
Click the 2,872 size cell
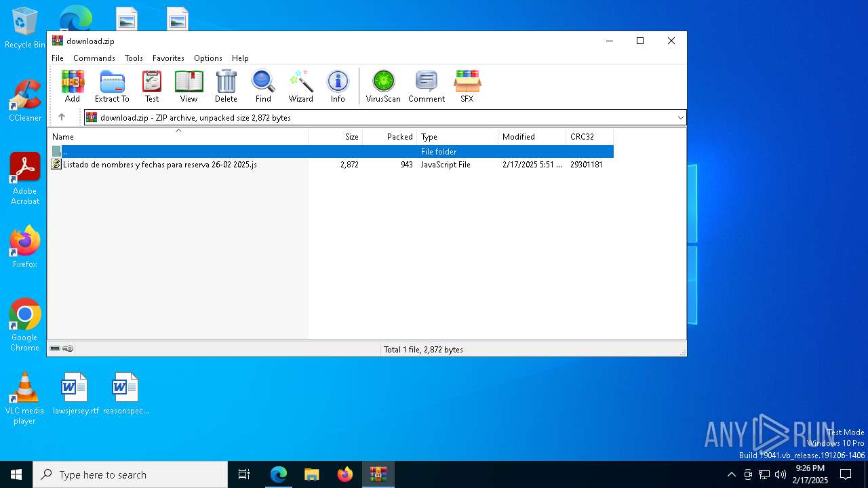point(349,165)
